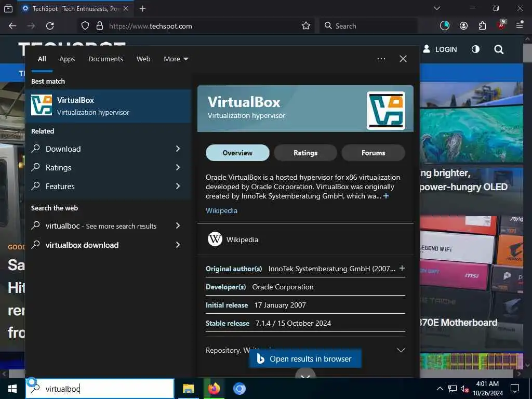List all tabs dropdown arrow
The width and height of the screenshot is (532, 399).
click(436, 8)
